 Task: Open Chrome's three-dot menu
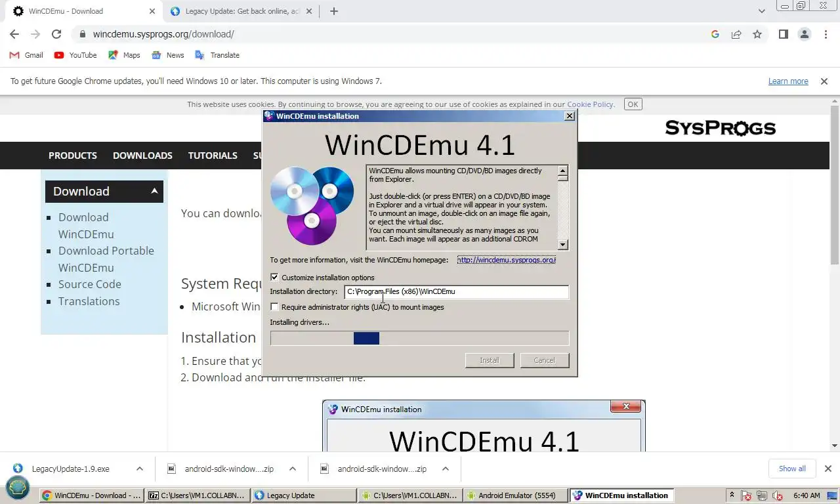(x=826, y=34)
